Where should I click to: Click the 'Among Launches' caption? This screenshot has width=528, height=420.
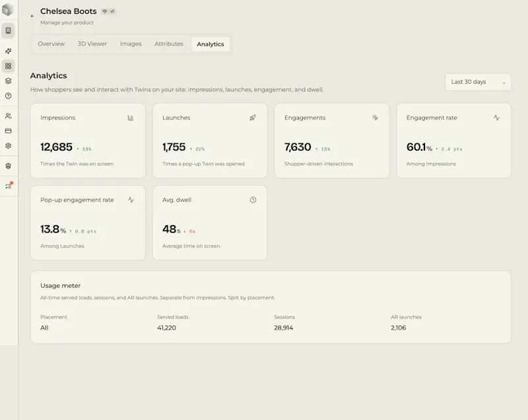coord(62,246)
